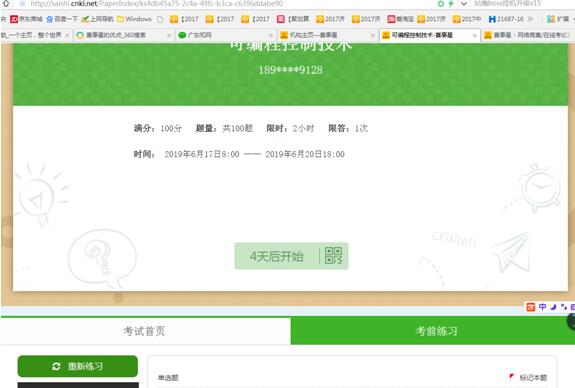This screenshot has height=388, width=575.
Task: Click the red flag 标记本题 icon
Action: (511, 377)
